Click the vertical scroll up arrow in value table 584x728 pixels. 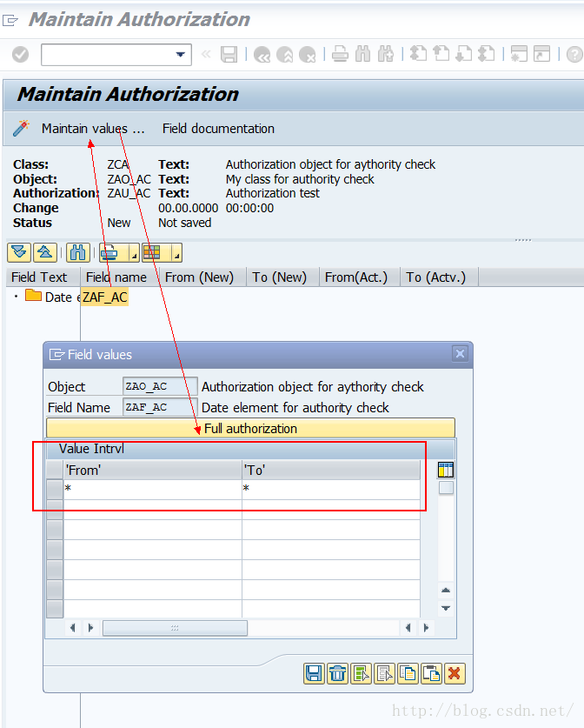click(x=446, y=590)
